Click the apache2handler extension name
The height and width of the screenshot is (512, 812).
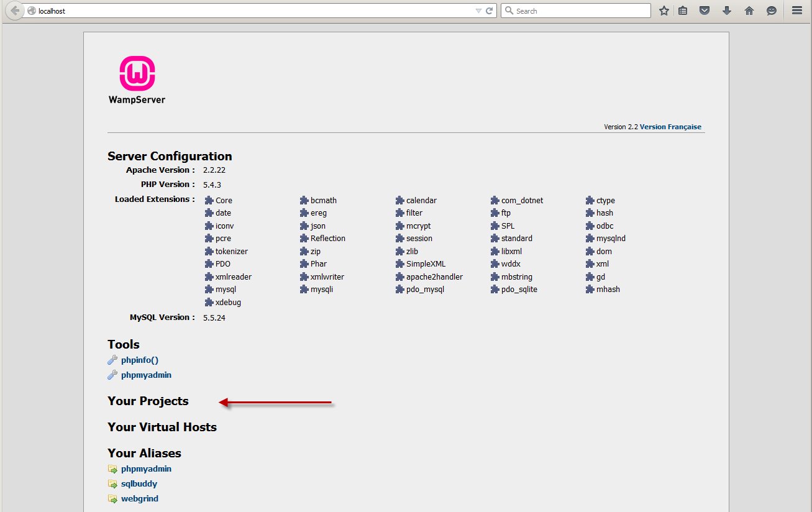point(434,277)
